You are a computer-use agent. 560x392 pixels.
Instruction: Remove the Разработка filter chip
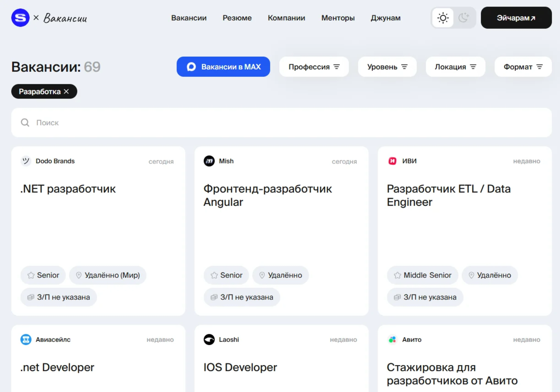pyautogui.click(x=66, y=91)
